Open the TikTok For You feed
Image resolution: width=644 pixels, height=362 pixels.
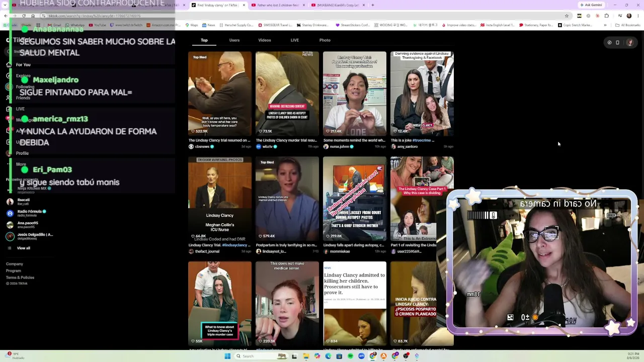23,64
